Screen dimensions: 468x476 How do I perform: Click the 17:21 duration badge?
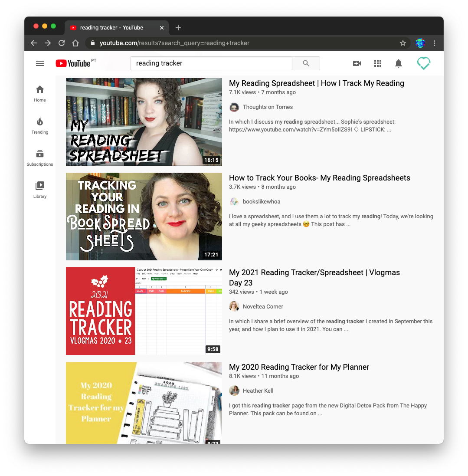tap(211, 255)
